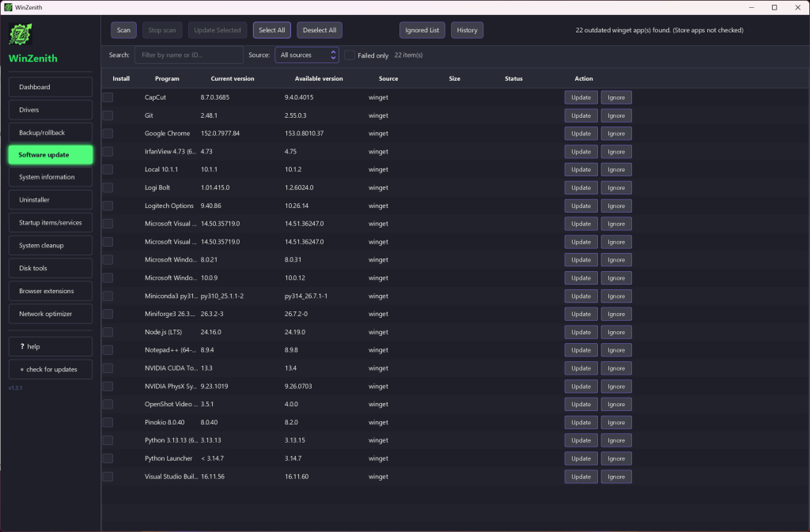Screen dimensions: 810x532
Task: Enable the Failed only filter checkbox
Action: click(350, 55)
